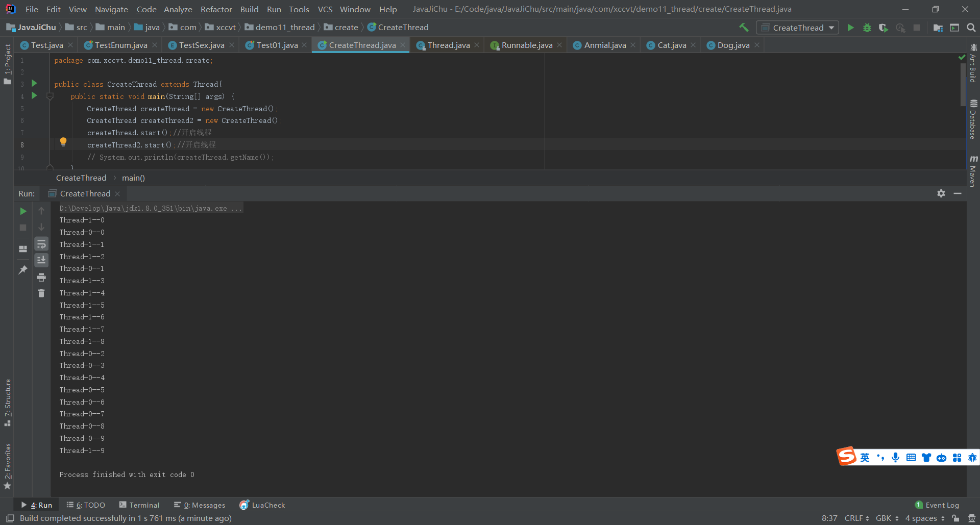Click the restore layout icon in Run panel
The width and height of the screenshot is (980, 525).
(23, 249)
